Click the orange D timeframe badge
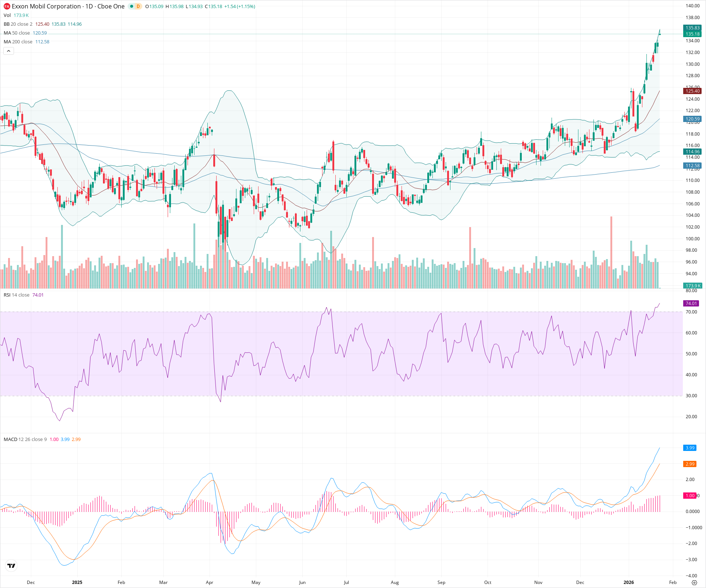Image resolution: width=706 pixels, height=588 pixels. pyautogui.click(x=138, y=6)
